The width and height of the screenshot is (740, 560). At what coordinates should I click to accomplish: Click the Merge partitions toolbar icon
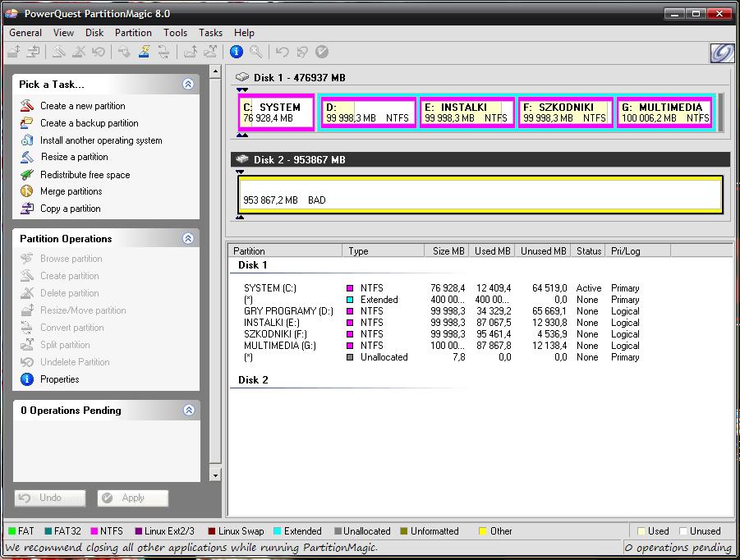point(191,52)
